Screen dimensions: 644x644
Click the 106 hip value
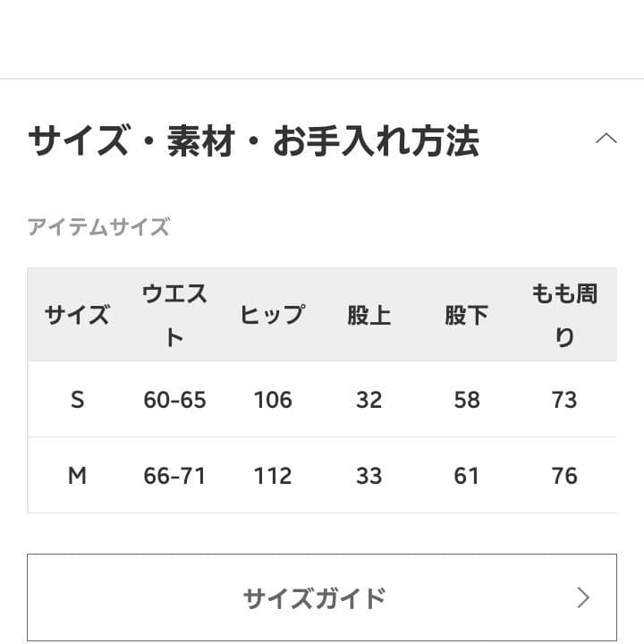pyautogui.click(x=272, y=400)
